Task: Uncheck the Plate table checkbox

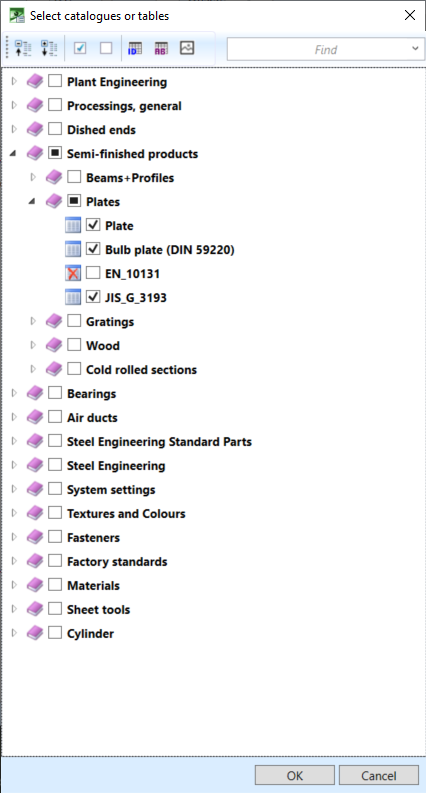Action: coord(93,225)
